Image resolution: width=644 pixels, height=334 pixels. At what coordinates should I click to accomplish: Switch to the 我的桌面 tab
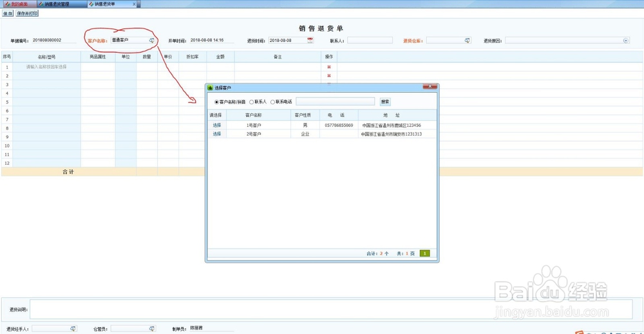[x=19, y=4]
